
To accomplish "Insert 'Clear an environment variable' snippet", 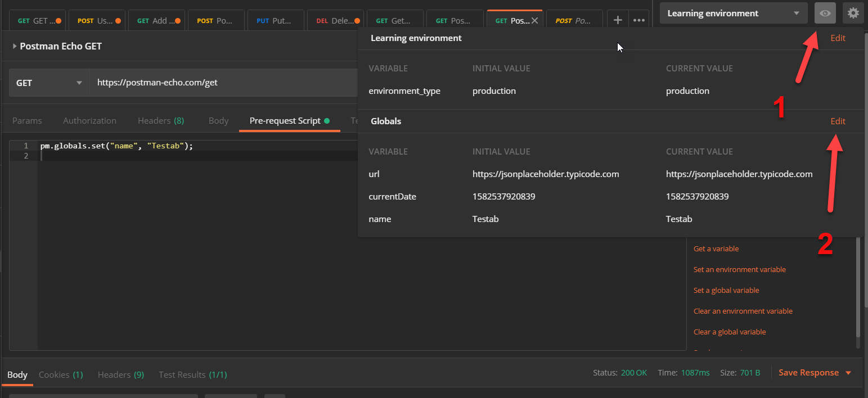I will pyautogui.click(x=743, y=311).
